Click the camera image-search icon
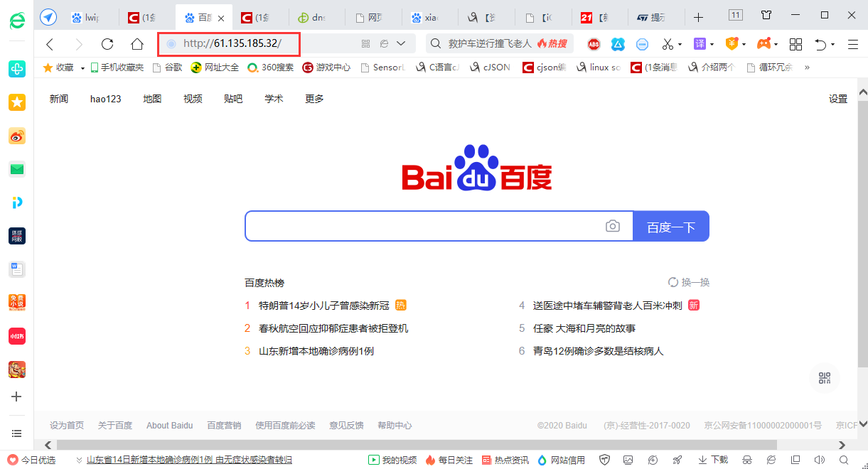868x469 pixels. (x=612, y=226)
